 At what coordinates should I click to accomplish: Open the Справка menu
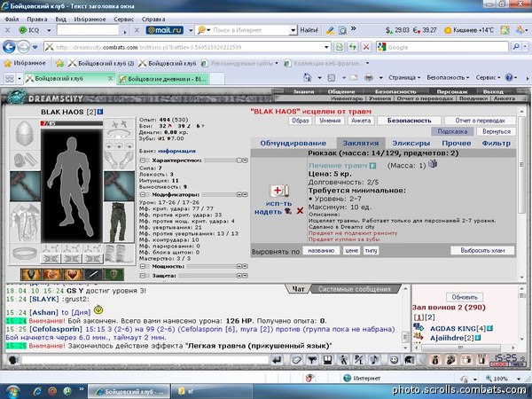pyautogui.click(x=153, y=20)
